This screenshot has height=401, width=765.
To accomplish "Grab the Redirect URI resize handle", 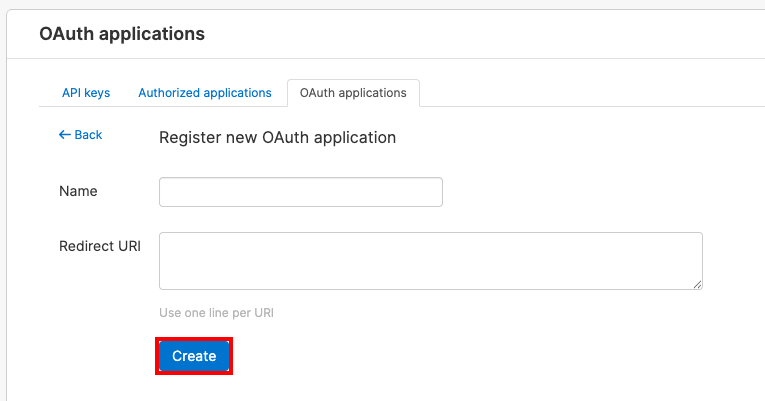I will (x=698, y=285).
